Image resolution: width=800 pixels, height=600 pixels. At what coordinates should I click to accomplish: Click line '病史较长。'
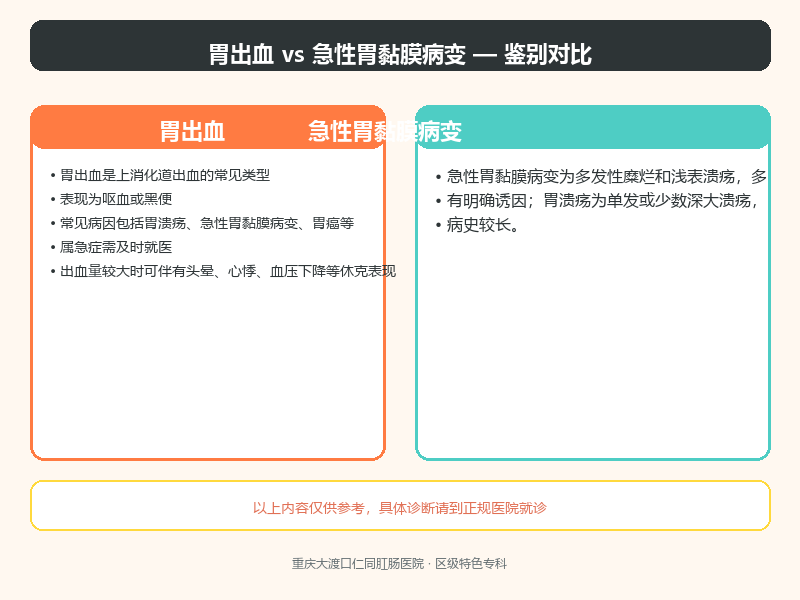point(478,225)
